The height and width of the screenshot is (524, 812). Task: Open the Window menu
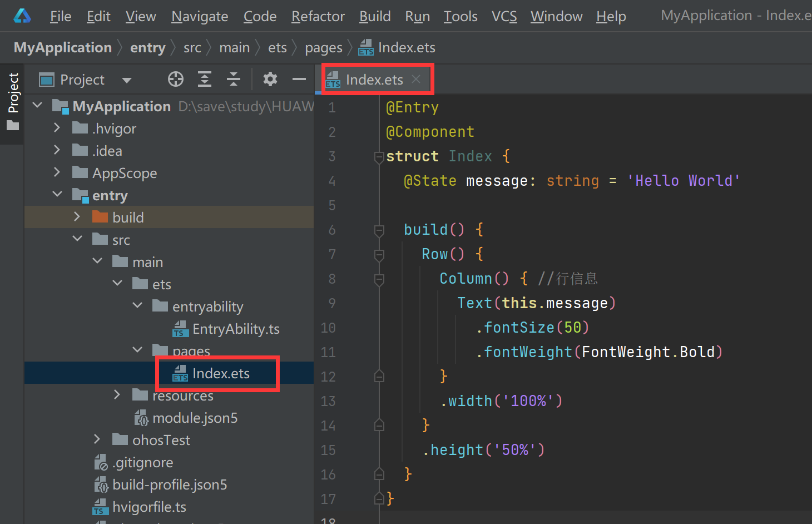pyautogui.click(x=557, y=16)
